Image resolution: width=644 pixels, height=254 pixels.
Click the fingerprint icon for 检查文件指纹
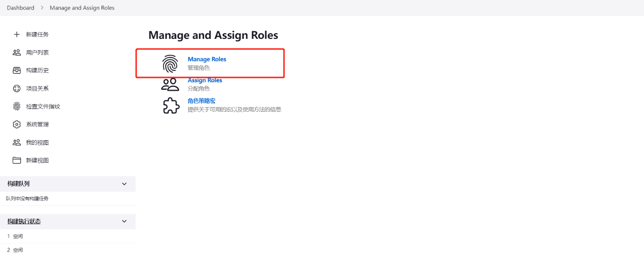(x=17, y=107)
